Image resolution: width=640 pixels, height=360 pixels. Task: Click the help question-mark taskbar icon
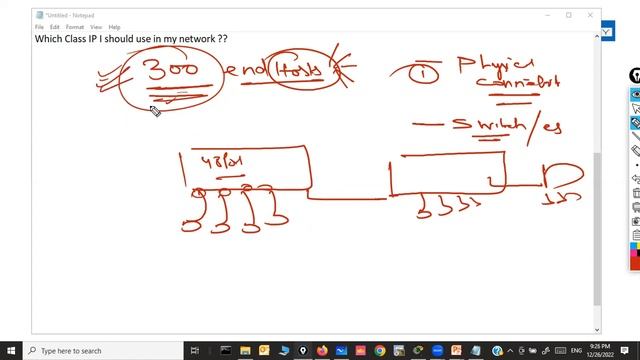(x=497, y=350)
